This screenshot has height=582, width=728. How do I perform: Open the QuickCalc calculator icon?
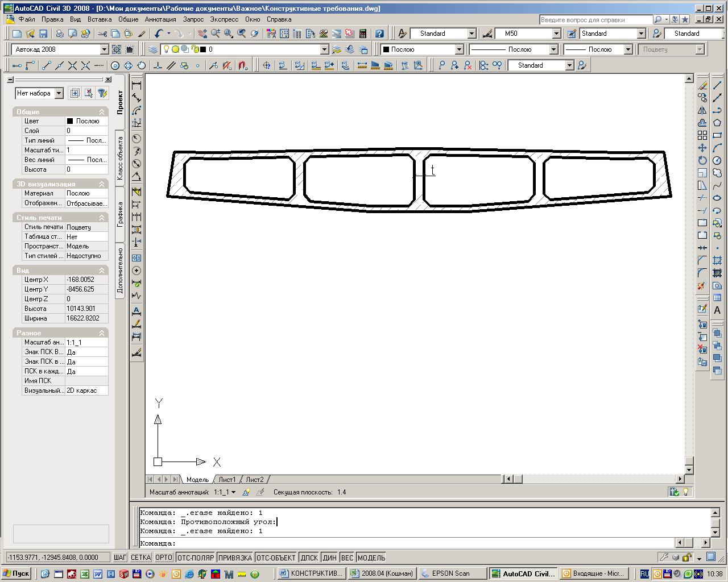pyautogui.click(x=363, y=34)
